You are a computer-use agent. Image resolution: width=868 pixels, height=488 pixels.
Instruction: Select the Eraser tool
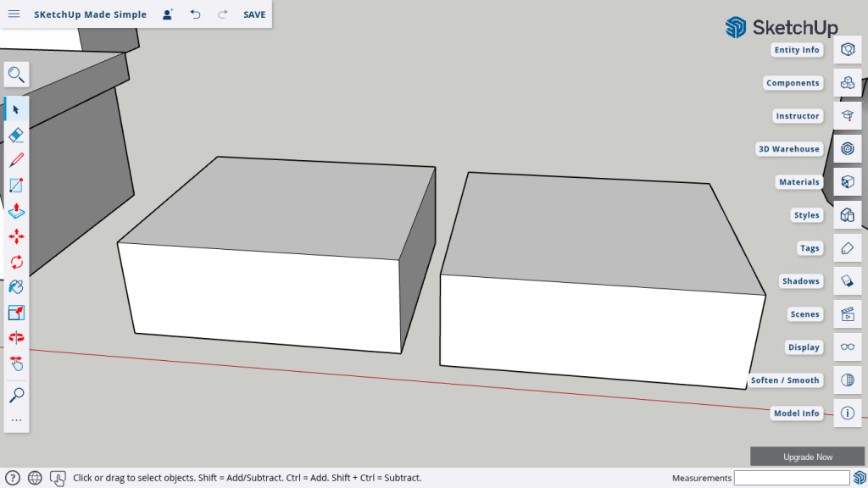[x=16, y=135]
